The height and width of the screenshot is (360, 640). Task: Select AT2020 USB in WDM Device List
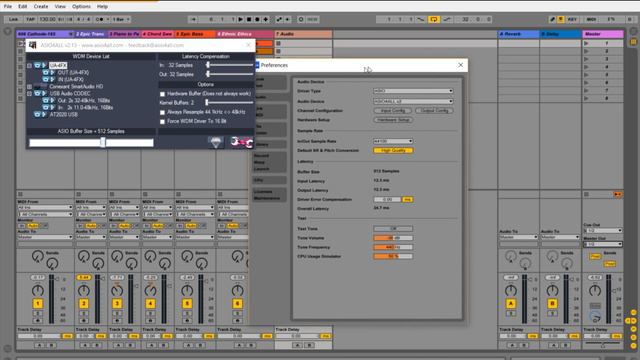click(x=64, y=114)
